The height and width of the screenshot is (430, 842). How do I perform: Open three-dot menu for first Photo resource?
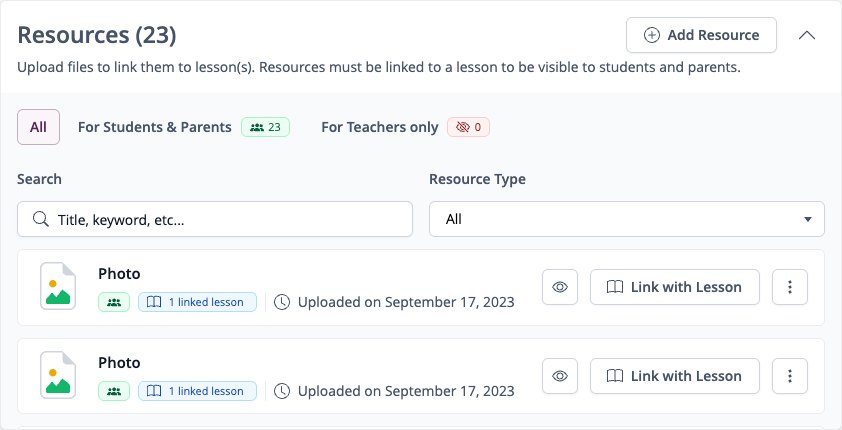790,287
